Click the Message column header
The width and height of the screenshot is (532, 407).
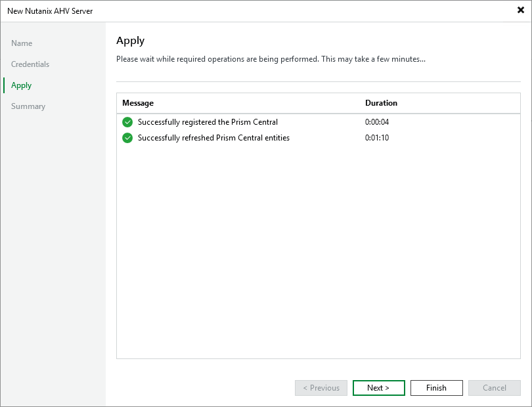[x=136, y=103]
